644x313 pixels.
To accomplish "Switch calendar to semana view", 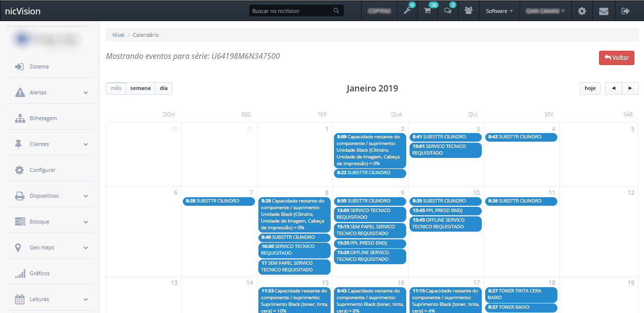I will tap(140, 89).
